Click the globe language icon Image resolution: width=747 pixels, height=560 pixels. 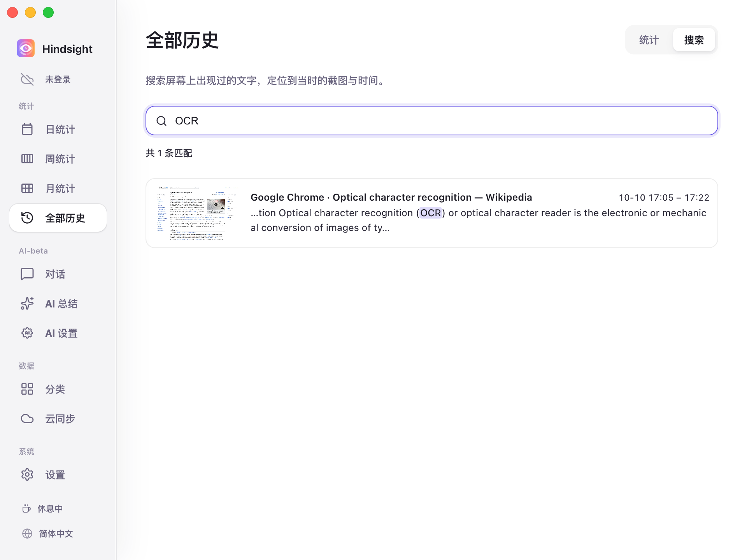click(27, 534)
